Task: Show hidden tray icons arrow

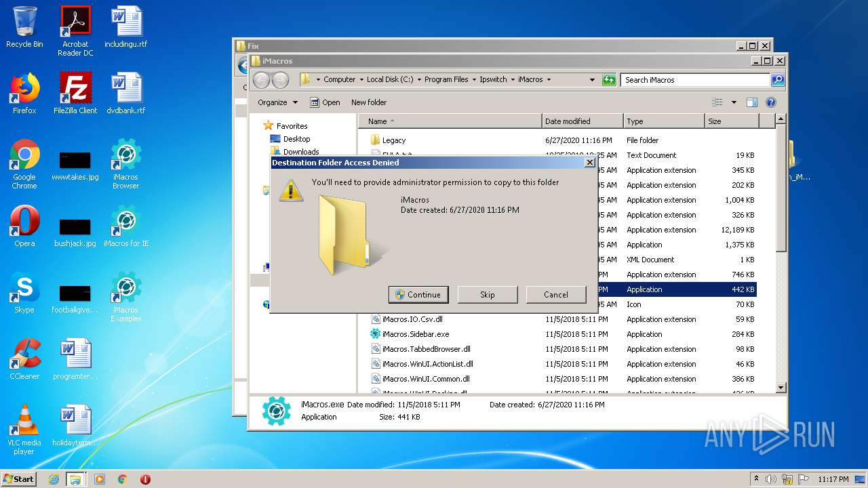Action: click(756, 479)
